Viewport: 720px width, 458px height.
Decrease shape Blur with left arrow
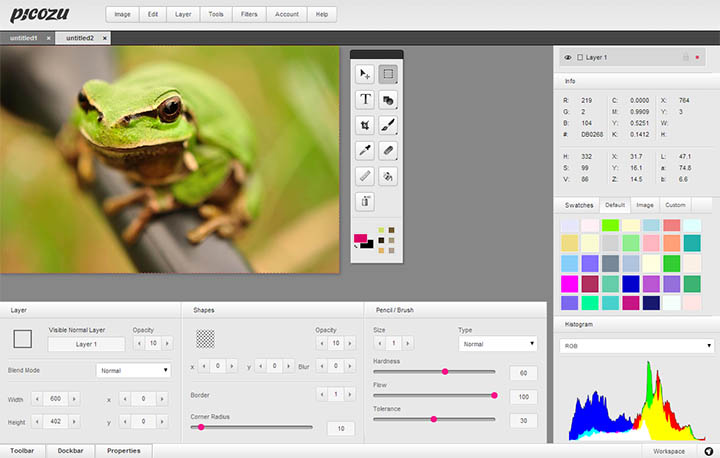(322, 366)
